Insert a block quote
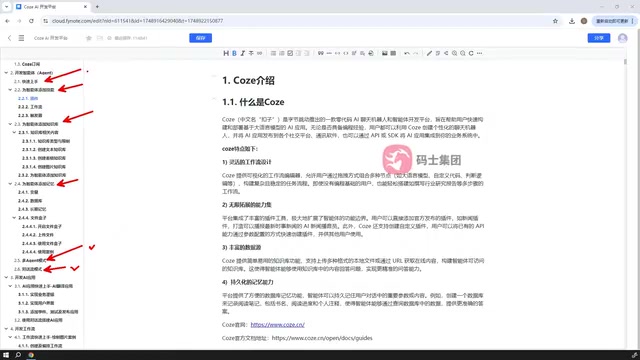The width and height of the screenshot is (640, 360). click(x=320, y=53)
